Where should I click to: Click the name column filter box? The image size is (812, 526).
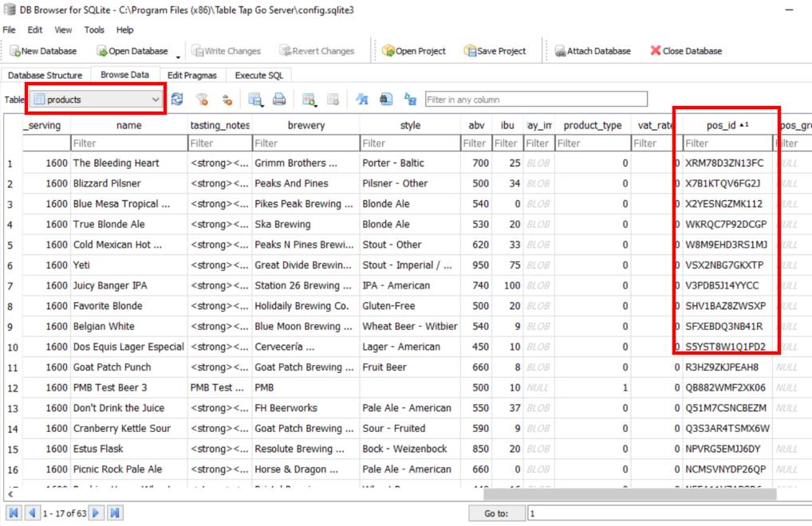point(129,143)
